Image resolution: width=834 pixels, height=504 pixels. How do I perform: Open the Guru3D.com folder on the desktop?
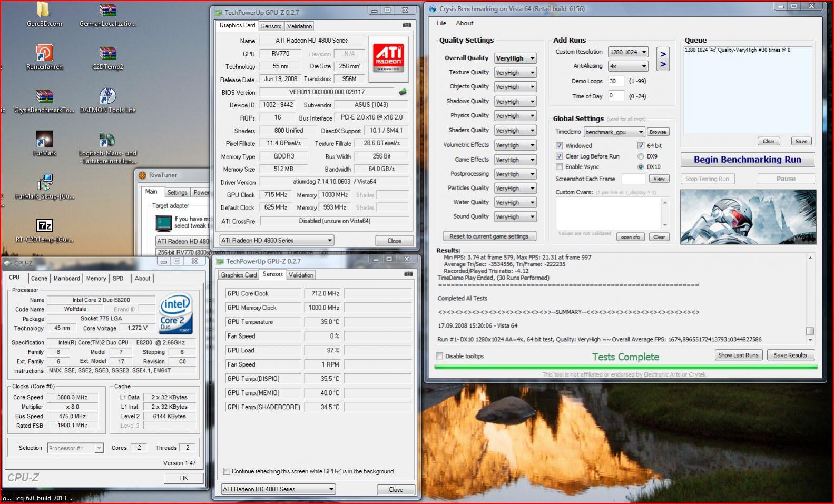pyautogui.click(x=44, y=14)
